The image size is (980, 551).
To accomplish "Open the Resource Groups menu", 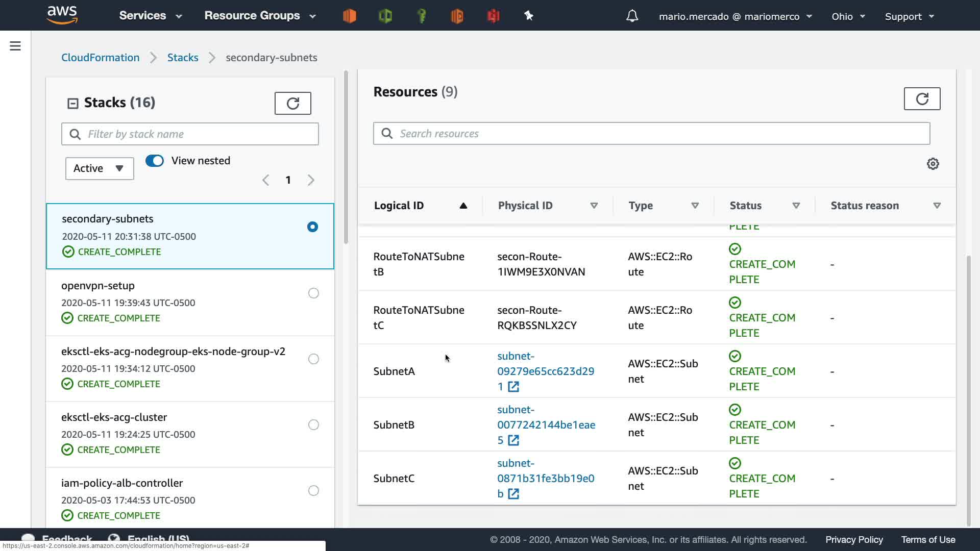I will pyautogui.click(x=260, y=16).
